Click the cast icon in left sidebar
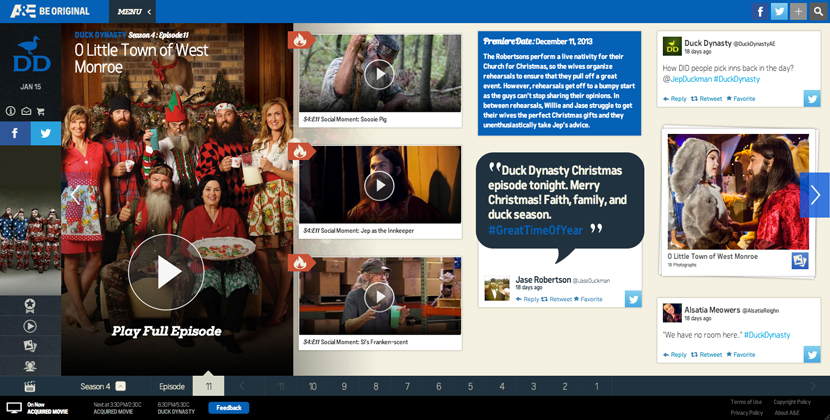 30,365
